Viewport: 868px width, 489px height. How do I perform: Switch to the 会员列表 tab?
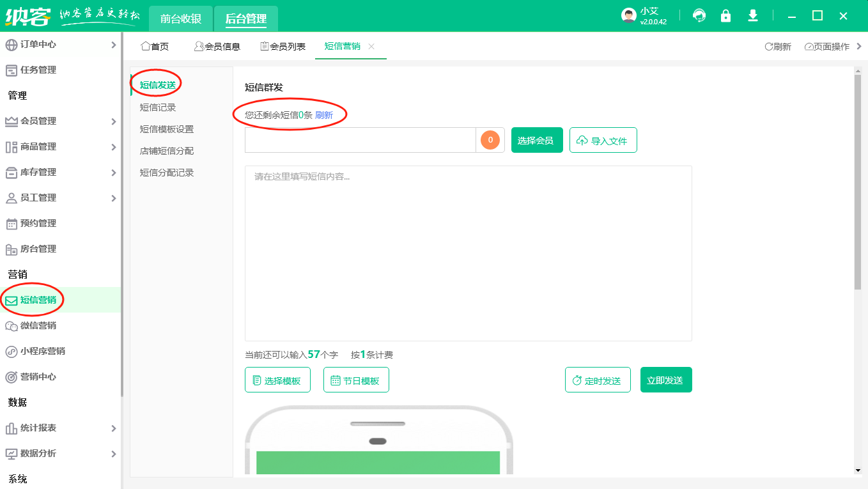click(x=283, y=46)
